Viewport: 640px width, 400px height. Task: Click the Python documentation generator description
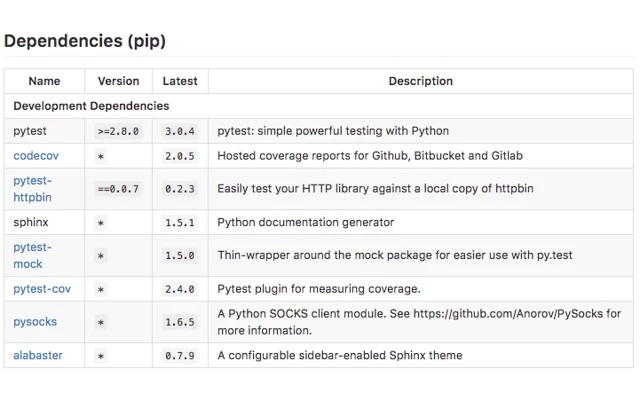coord(306,222)
